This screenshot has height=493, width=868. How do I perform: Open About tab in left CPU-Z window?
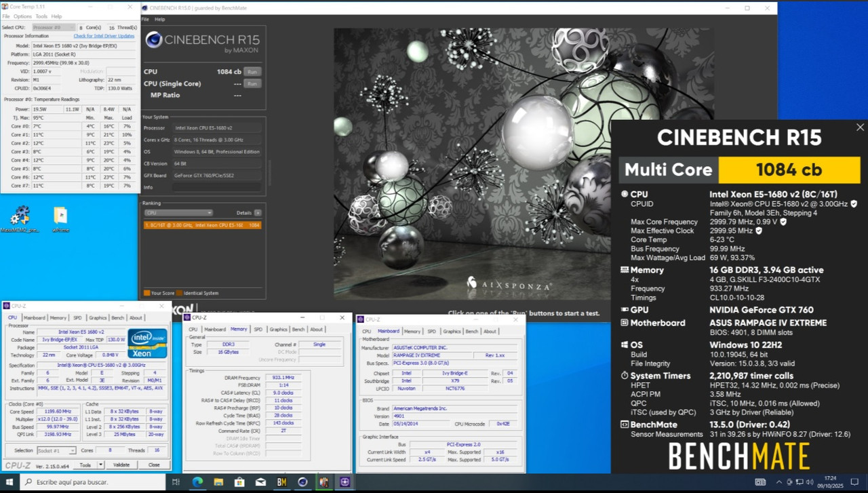coord(136,317)
